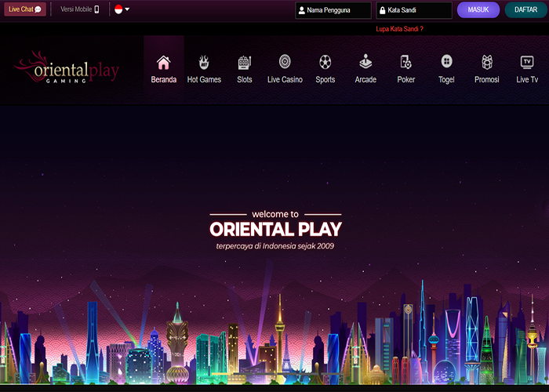Focus the Nama Pengguna input field
Image resolution: width=549 pixels, height=392 pixels.
(333, 10)
